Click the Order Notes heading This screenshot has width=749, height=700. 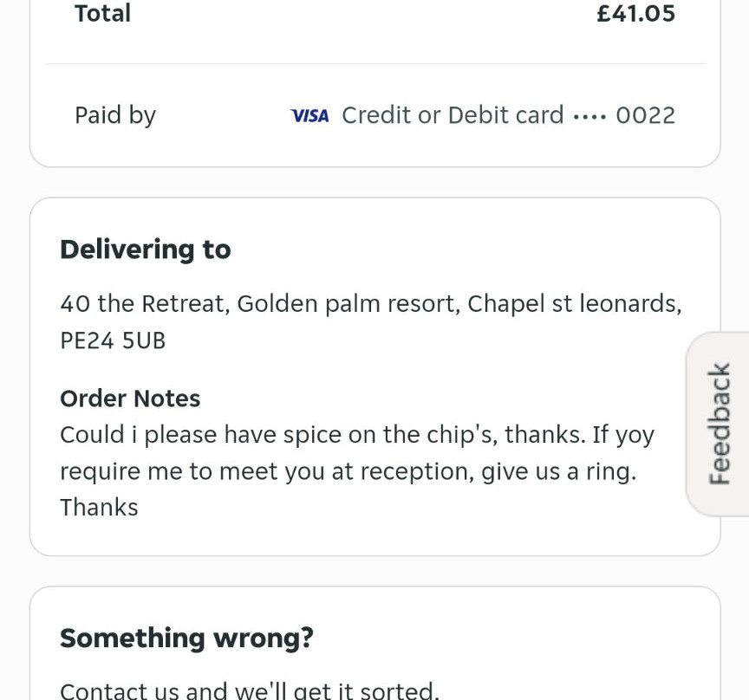(130, 399)
